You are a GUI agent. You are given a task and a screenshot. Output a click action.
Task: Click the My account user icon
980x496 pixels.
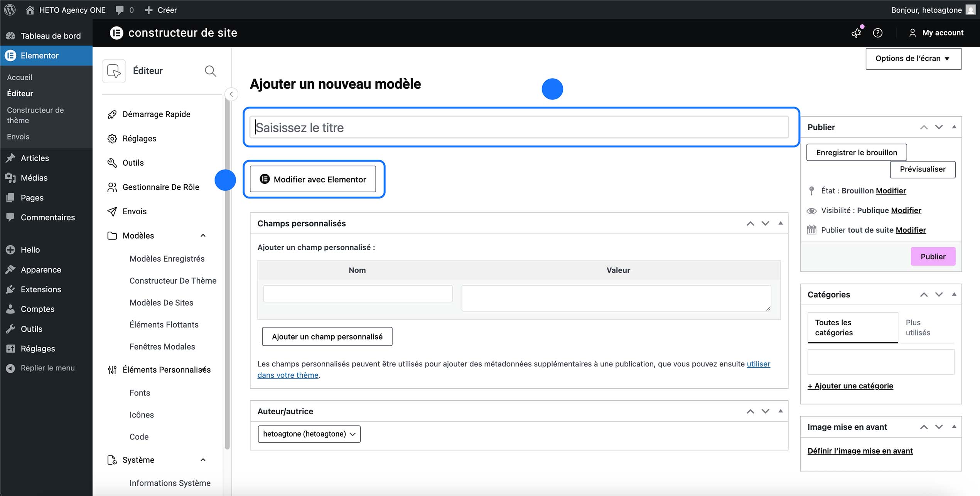tap(913, 33)
